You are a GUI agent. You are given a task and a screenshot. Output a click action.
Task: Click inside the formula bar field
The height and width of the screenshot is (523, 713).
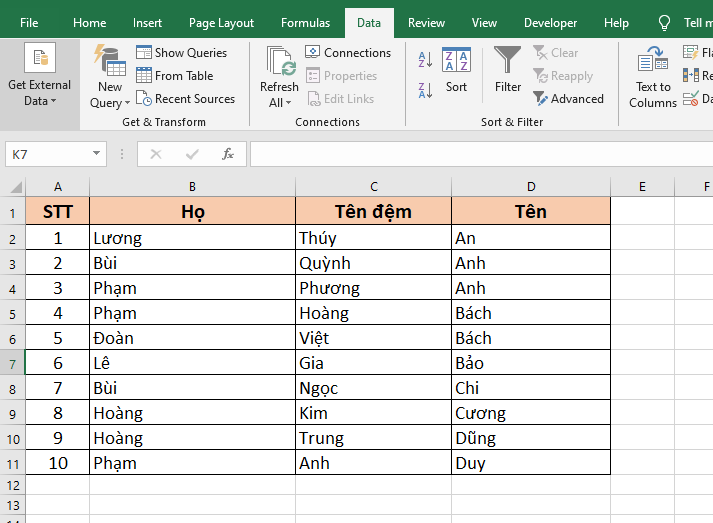pos(480,154)
